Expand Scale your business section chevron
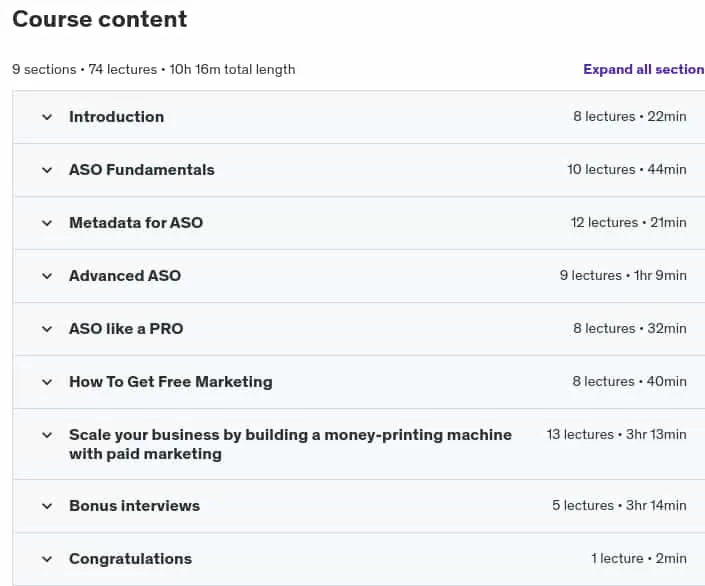Viewport: 705px width, 586px height. point(47,435)
